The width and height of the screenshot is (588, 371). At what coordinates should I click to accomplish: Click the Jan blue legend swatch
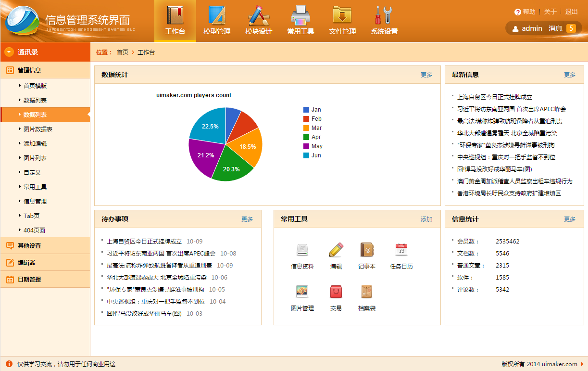(x=306, y=110)
